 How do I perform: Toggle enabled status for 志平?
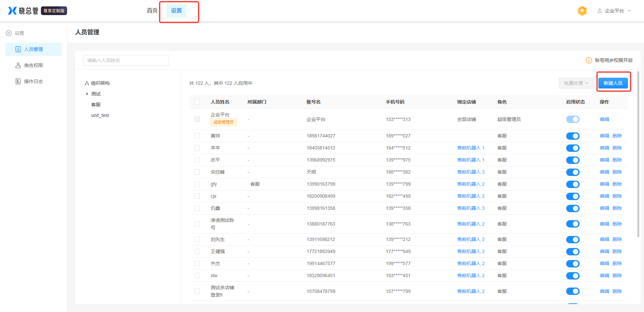(573, 160)
